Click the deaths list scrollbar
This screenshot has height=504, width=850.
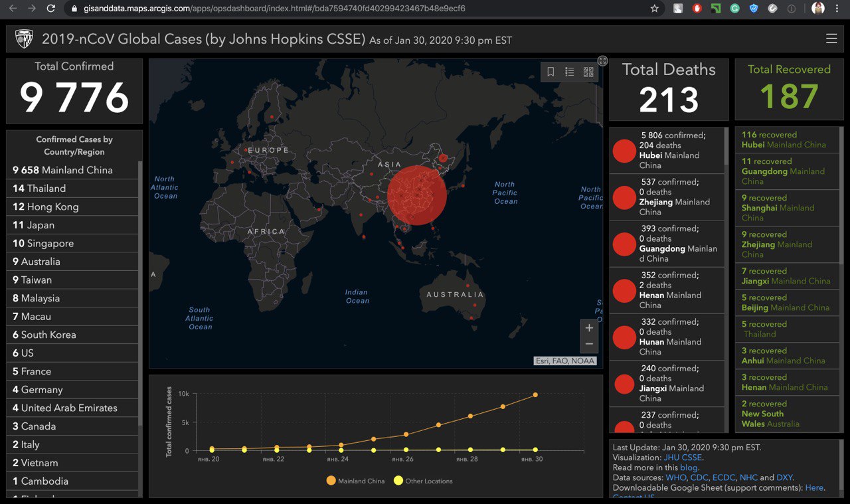tap(726, 147)
